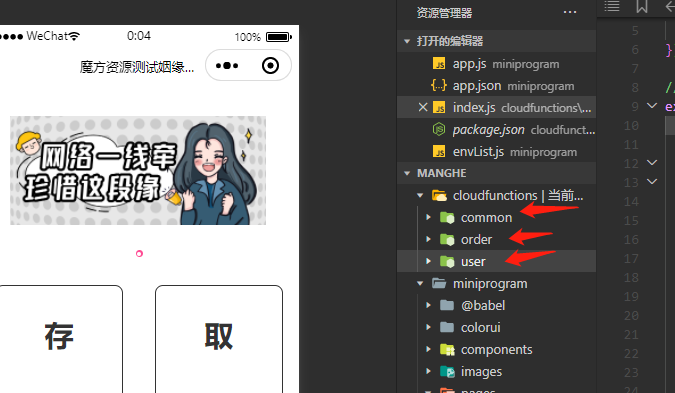Click the miniprogram open folder icon
This screenshot has width=675, height=393.
[x=439, y=283]
